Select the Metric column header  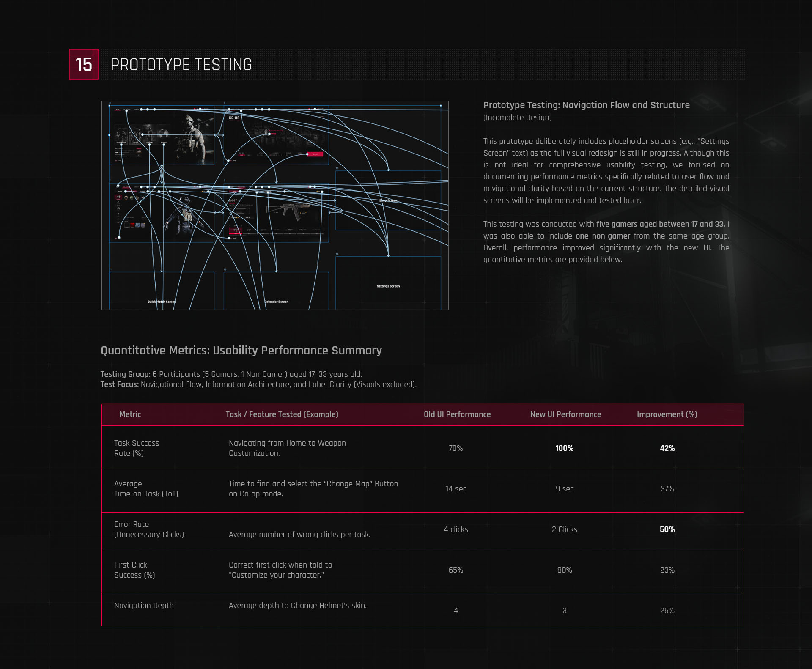click(x=130, y=414)
